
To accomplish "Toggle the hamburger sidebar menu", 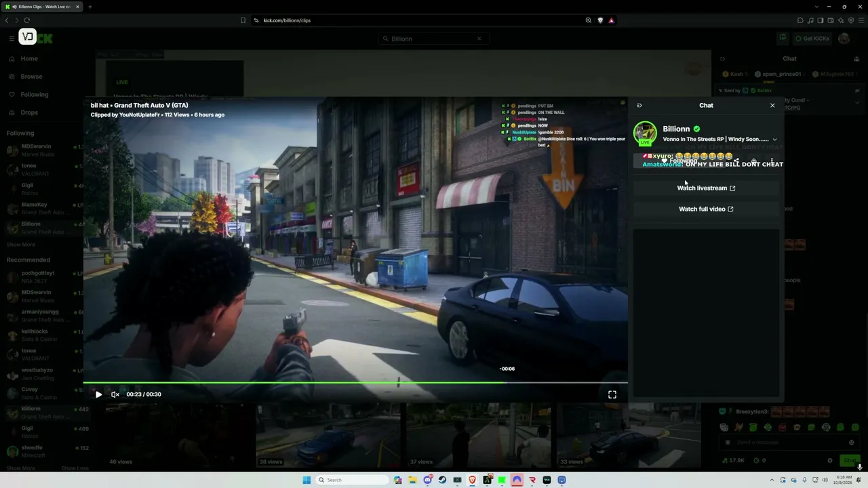I will 12,39.
